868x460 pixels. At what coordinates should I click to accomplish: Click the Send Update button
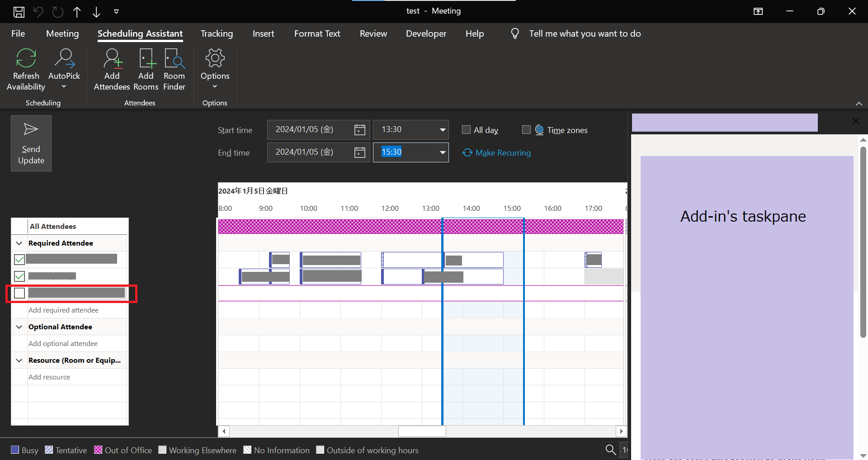[31, 143]
